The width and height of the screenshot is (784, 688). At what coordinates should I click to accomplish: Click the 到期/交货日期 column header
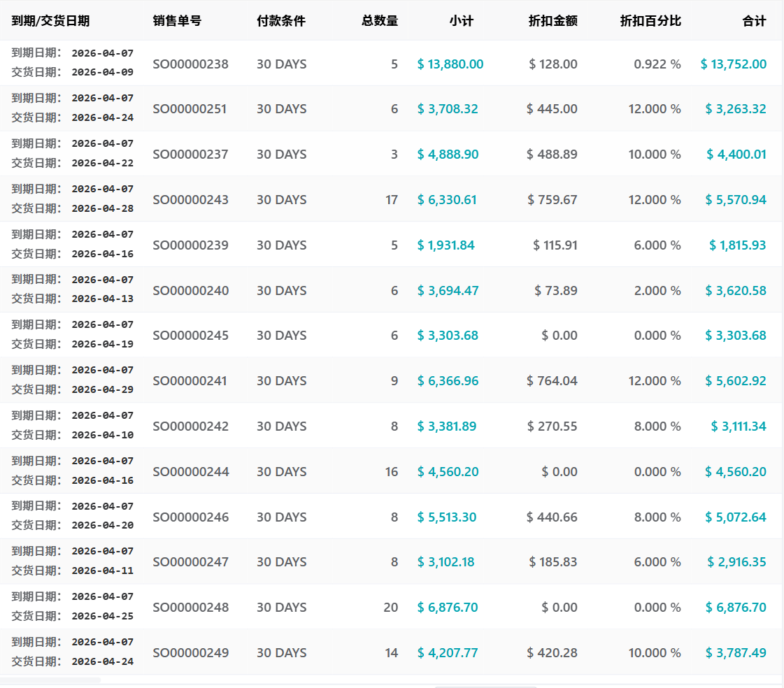tap(50, 21)
